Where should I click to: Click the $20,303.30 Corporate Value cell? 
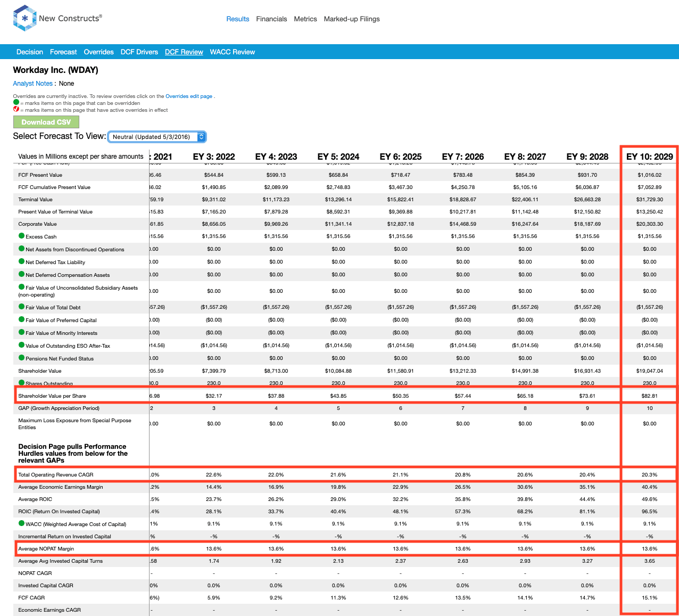650,224
